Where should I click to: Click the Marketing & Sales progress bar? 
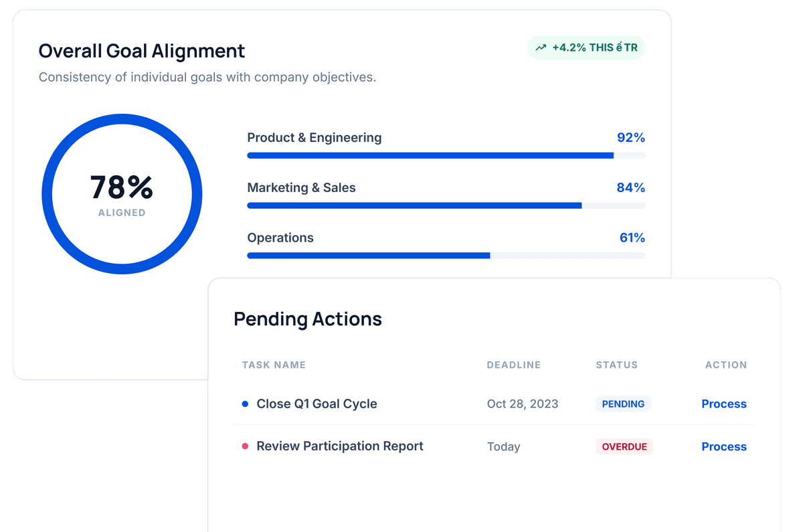coord(446,205)
